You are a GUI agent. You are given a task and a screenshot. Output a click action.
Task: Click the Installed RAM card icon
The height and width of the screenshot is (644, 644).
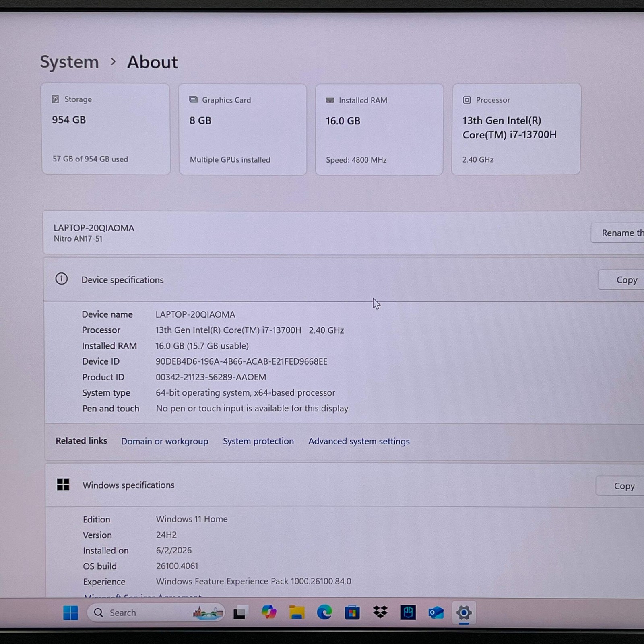pos(330,100)
